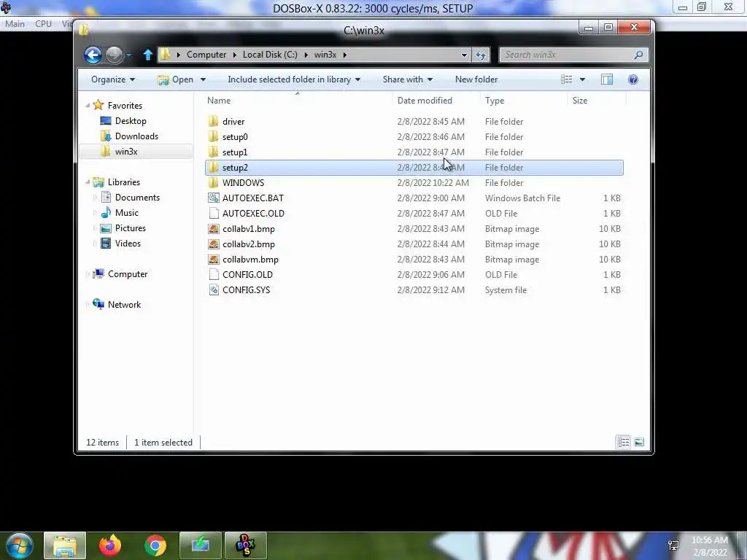
Task: Select the CONFIG.OLD file
Action: coord(414,275)
